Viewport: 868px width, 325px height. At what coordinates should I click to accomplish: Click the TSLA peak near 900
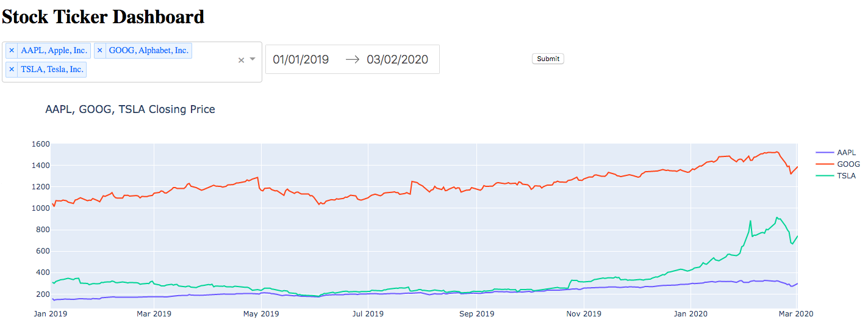[777, 217]
